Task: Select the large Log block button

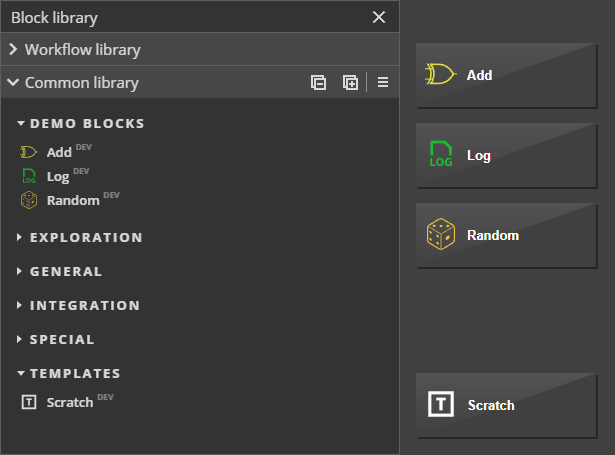Action: coord(512,156)
